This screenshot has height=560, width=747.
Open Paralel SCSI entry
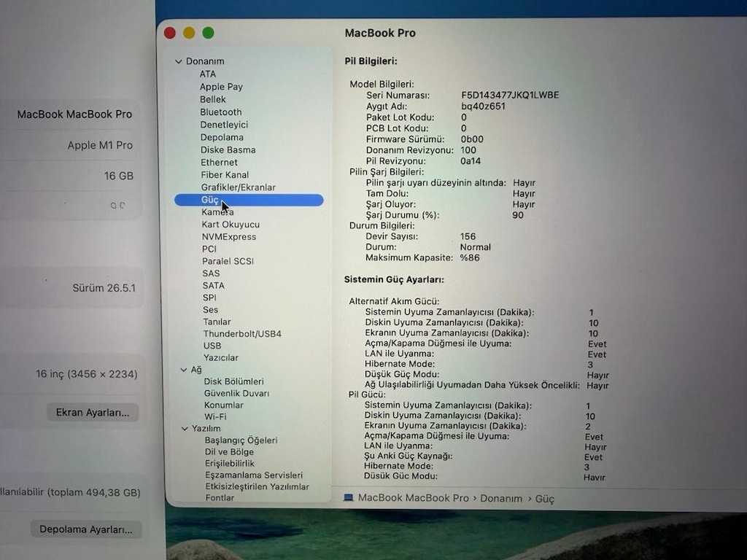228,261
